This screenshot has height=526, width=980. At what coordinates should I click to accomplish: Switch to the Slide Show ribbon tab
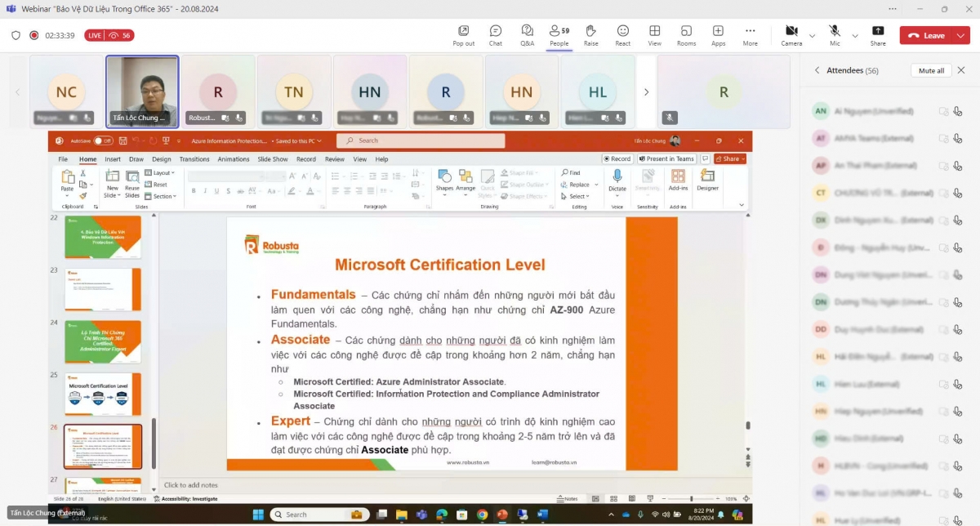tap(273, 159)
